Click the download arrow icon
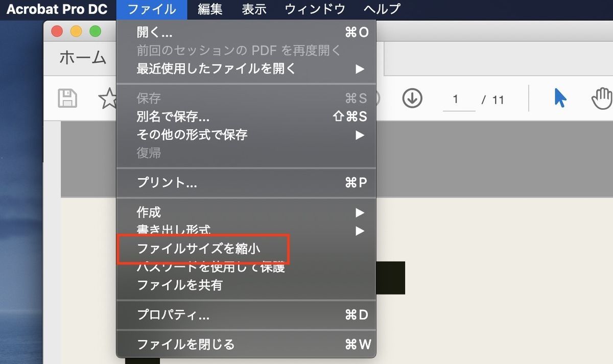613x364 pixels. pyautogui.click(x=412, y=98)
